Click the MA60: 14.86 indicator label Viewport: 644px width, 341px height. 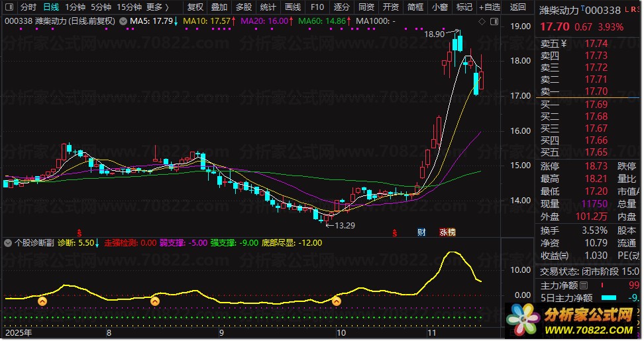(x=325, y=21)
